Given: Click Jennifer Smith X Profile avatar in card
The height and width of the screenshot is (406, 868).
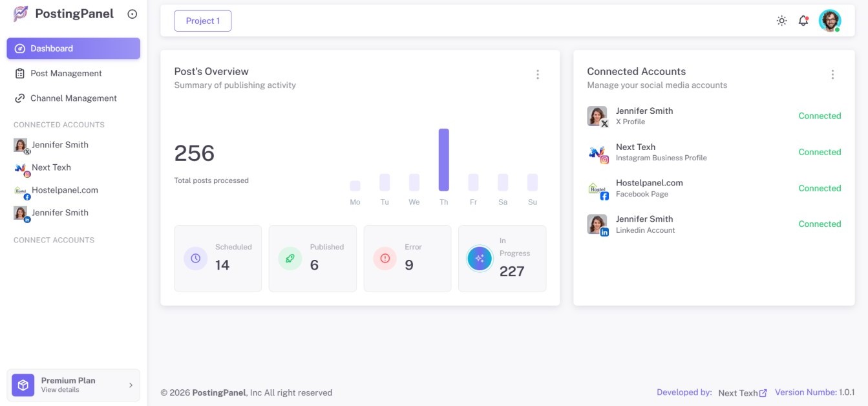Looking at the screenshot, I should (597, 116).
